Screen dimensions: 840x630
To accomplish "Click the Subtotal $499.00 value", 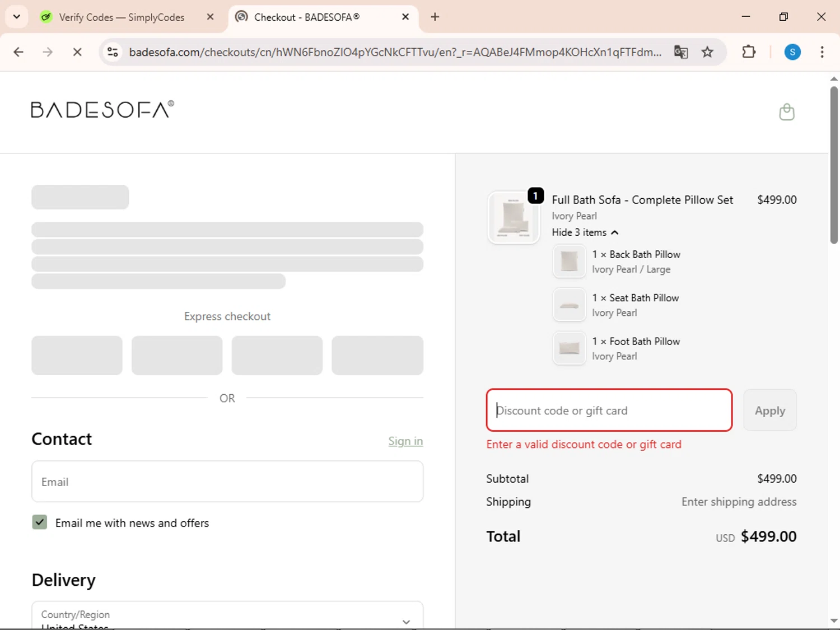I will click(x=777, y=479).
